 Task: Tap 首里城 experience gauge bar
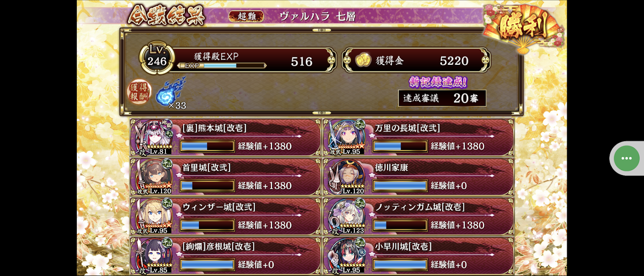pyautogui.click(x=207, y=186)
